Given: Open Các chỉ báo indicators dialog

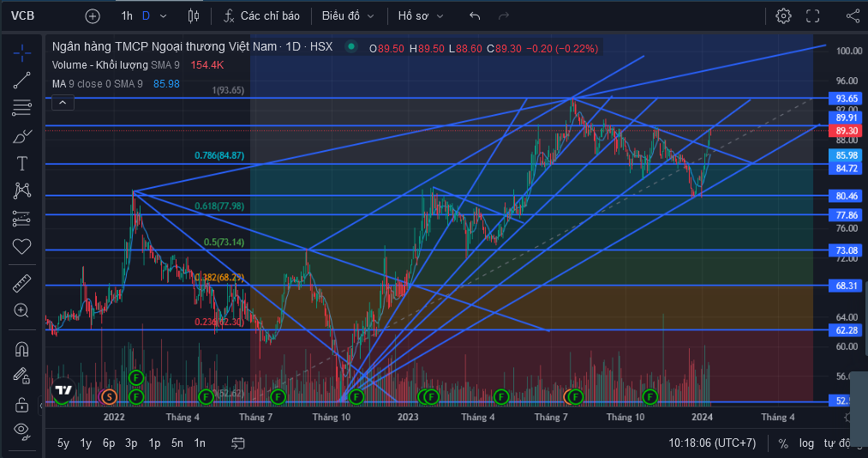Looking at the screenshot, I should [261, 16].
